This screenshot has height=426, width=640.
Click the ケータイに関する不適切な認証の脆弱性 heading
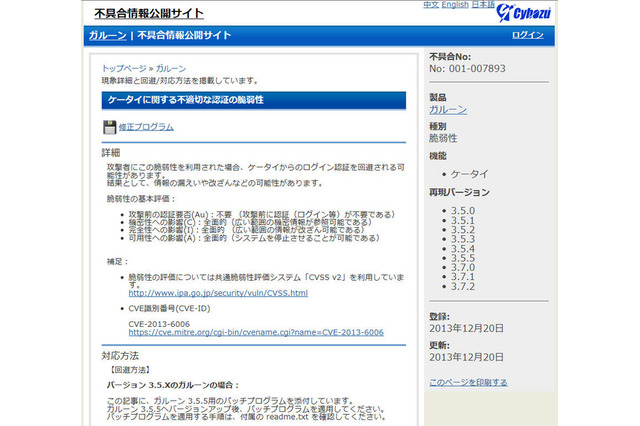coord(186,100)
